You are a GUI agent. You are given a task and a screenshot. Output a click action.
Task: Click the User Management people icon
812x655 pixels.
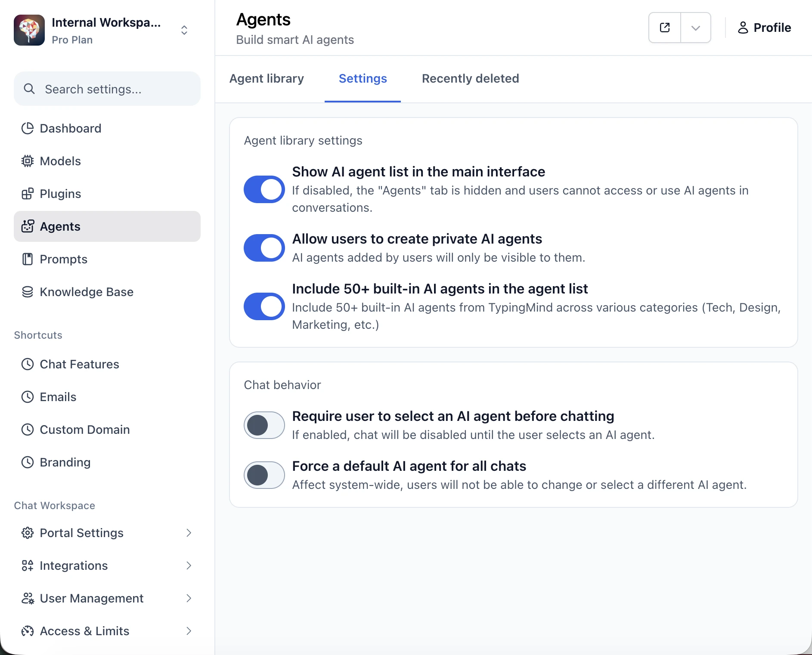pos(28,598)
